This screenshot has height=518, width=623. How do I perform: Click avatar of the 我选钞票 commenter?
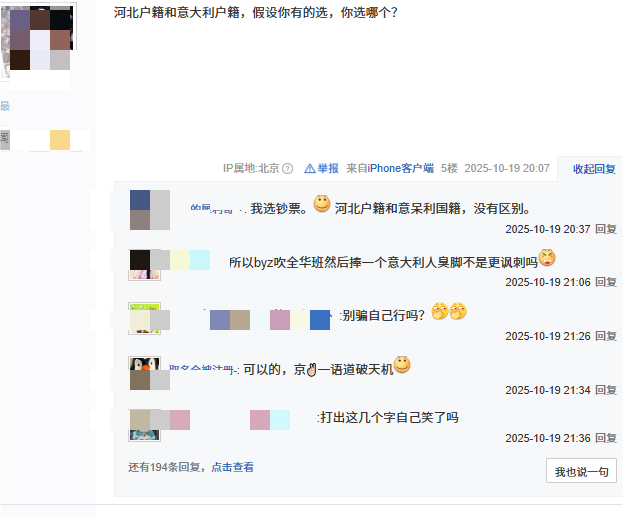(x=150, y=210)
